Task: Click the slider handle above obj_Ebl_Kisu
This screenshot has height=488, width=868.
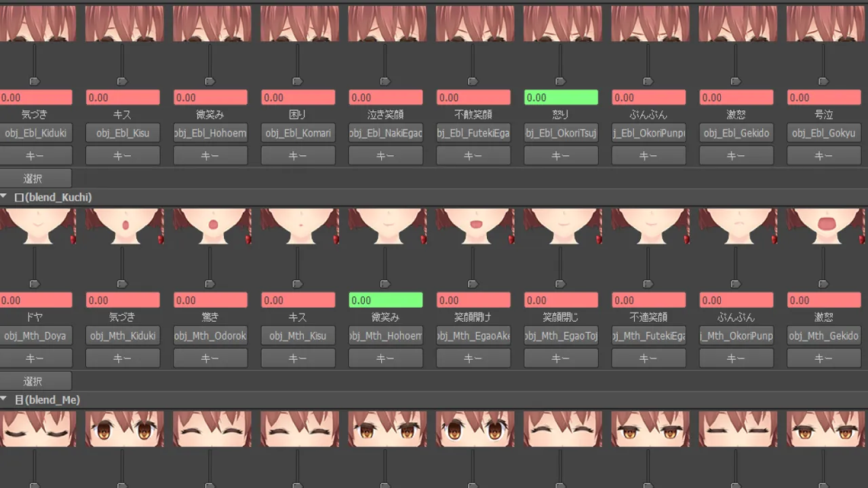Action: tap(122, 81)
